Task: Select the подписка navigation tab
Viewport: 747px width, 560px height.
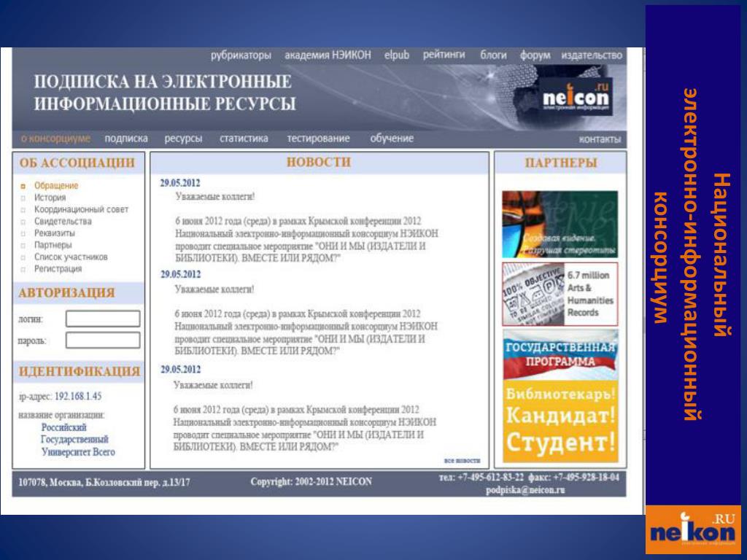Action: tap(126, 139)
